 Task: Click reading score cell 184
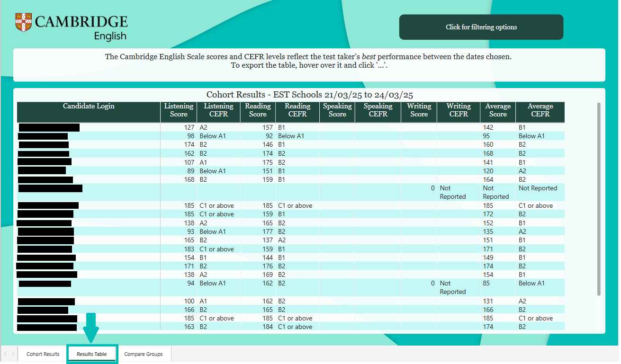point(268,327)
